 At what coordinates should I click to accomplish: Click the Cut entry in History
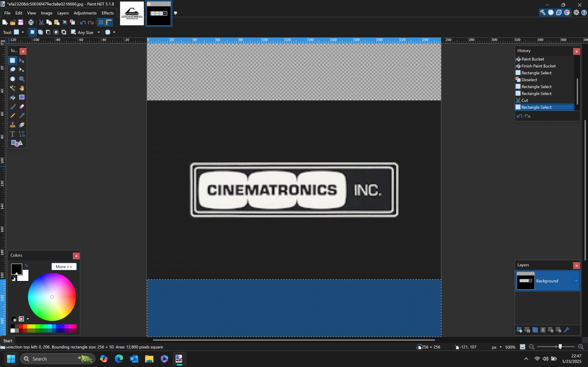pos(525,100)
